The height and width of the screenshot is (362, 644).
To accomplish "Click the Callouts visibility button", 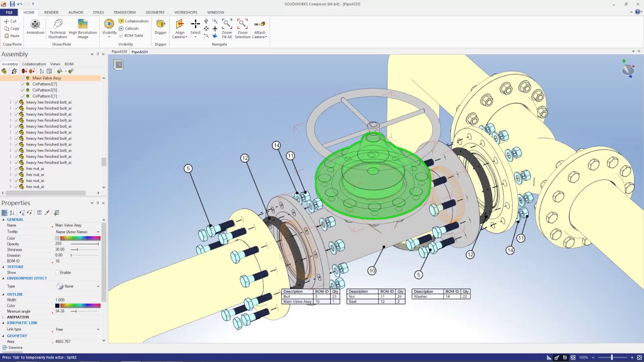I will click(129, 29).
